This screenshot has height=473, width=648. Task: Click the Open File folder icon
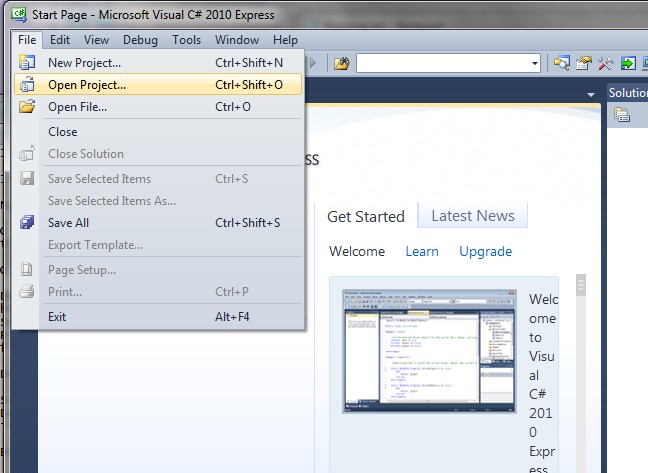click(x=27, y=107)
